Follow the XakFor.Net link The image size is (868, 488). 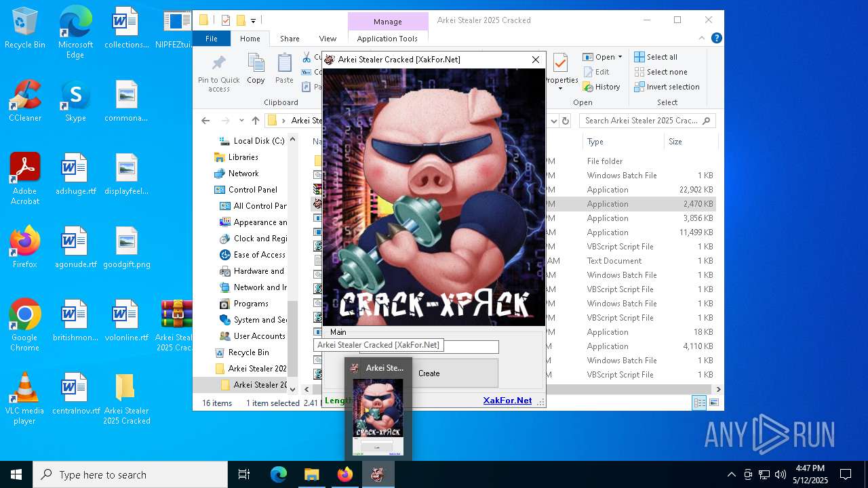[x=507, y=401]
